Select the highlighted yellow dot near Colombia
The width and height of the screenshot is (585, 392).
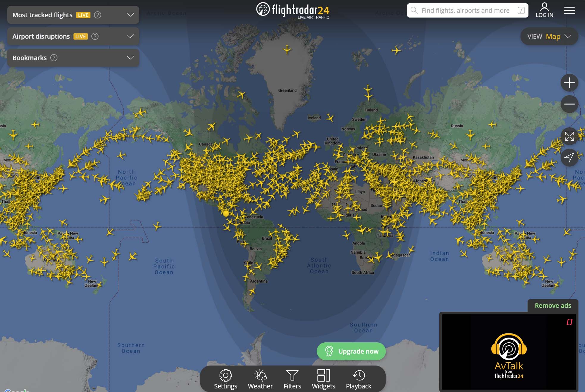pyautogui.click(x=226, y=213)
